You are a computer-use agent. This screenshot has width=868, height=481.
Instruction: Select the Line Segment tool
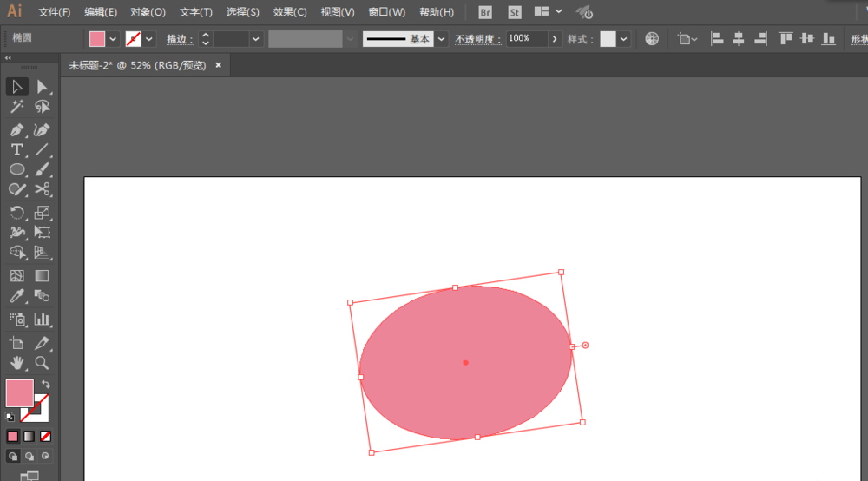click(42, 150)
